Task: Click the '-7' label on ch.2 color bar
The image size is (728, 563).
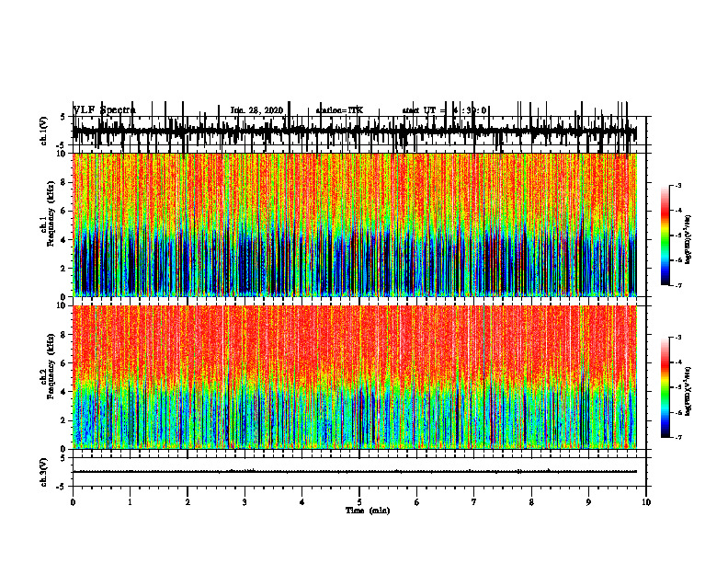Action: [678, 438]
